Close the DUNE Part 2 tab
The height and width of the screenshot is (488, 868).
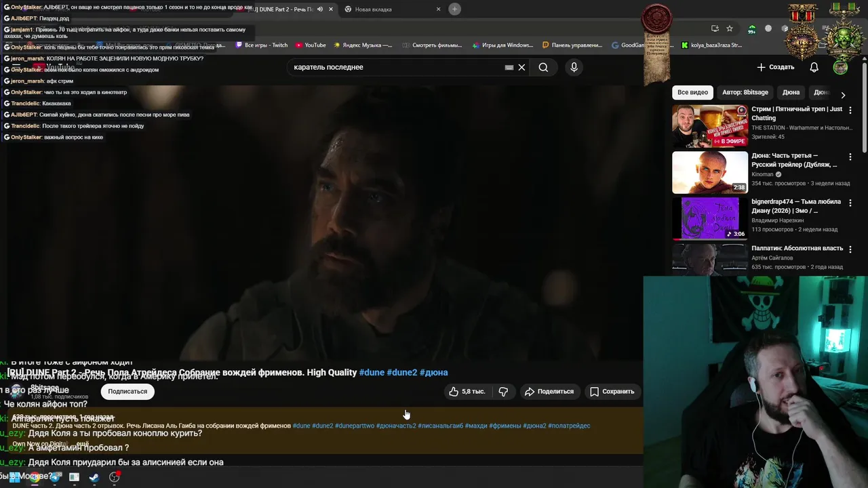point(331,9)
